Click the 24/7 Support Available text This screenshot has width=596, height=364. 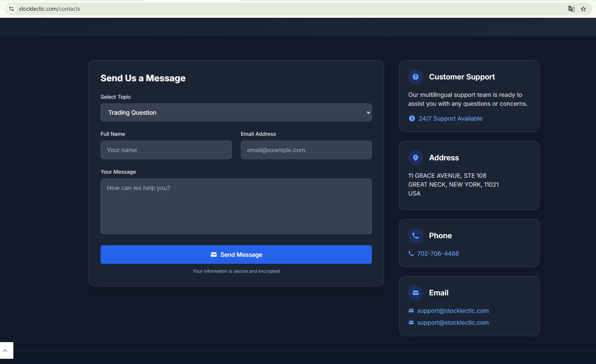[450, 118]
